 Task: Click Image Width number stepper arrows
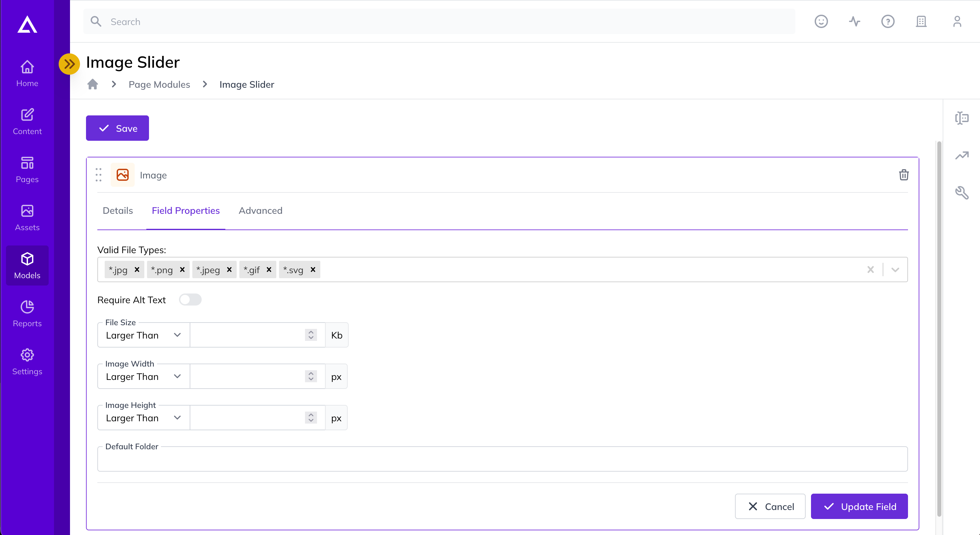(311, 377)
